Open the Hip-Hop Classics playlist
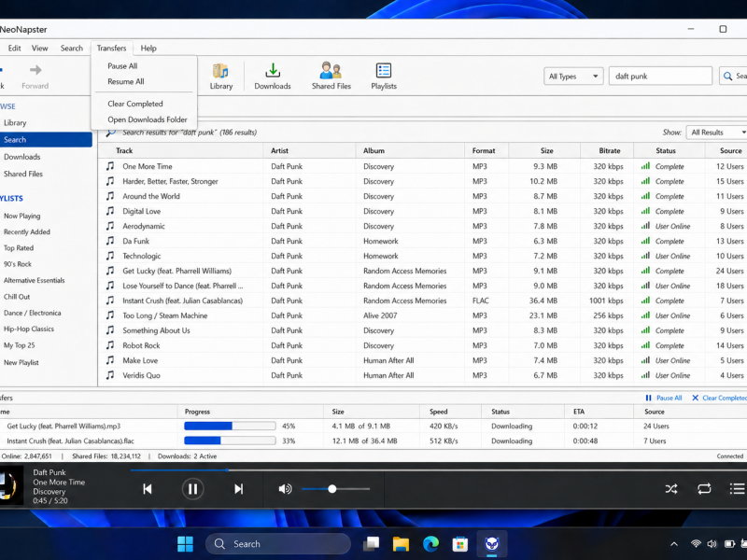 [x=29, y=329]
